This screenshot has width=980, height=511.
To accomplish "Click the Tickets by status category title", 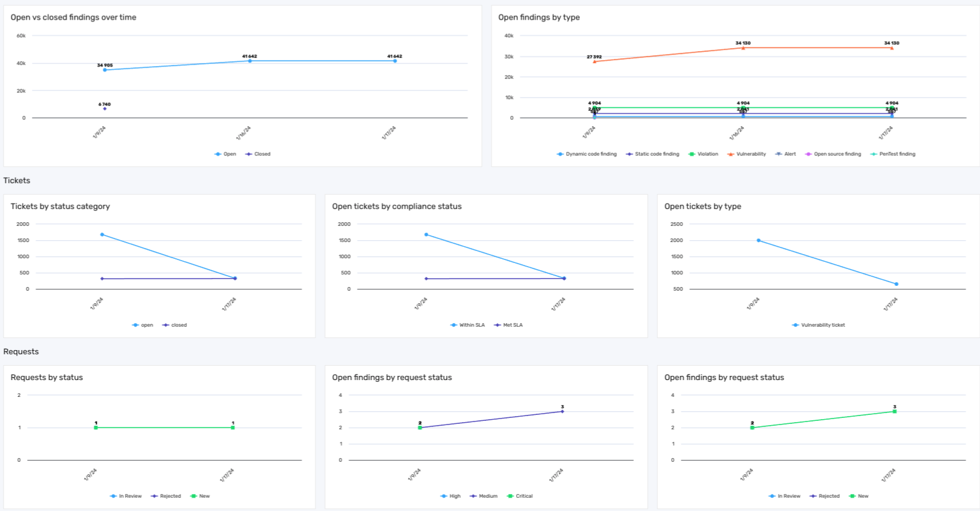I will point(60,207).
